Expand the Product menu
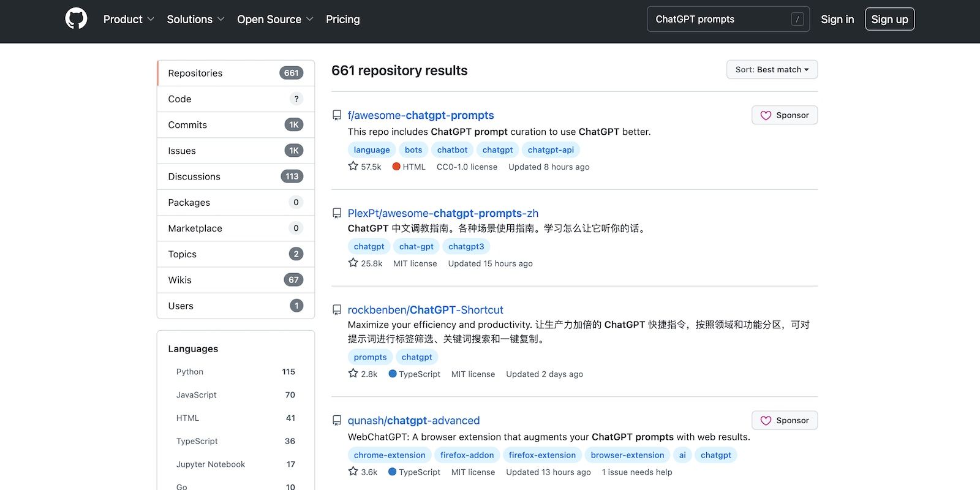Image resolution: width=980 pixels, height=490 pixels. click(x=129, y=19)
